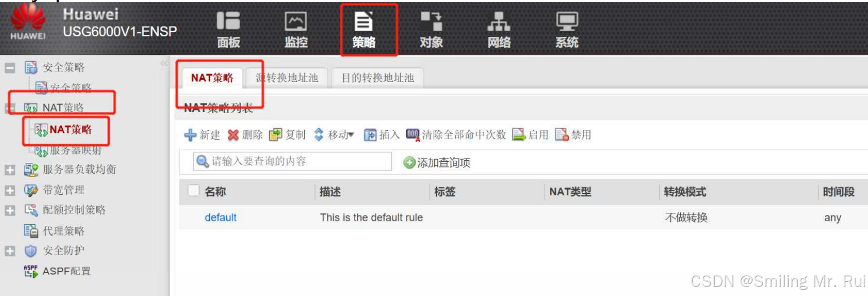This screenshot has height=296, width=868.
Task: Sort by the 转换模式 column header
Action: click(x=685, y=192)
